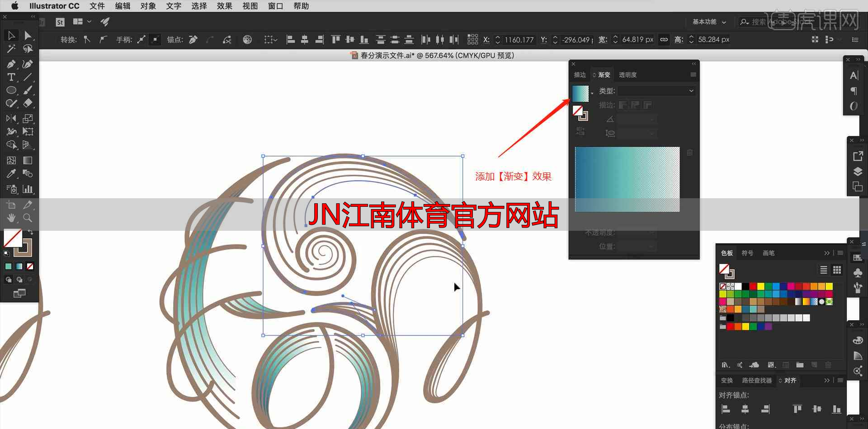Switch to the 符号 tab in right panel

click(x=747, y=253)
